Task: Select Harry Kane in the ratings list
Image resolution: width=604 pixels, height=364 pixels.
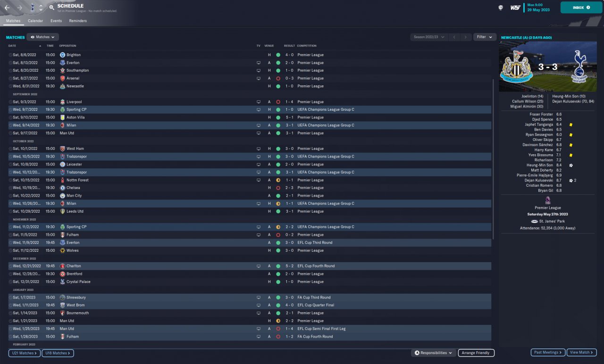Action: click(543, 150)
